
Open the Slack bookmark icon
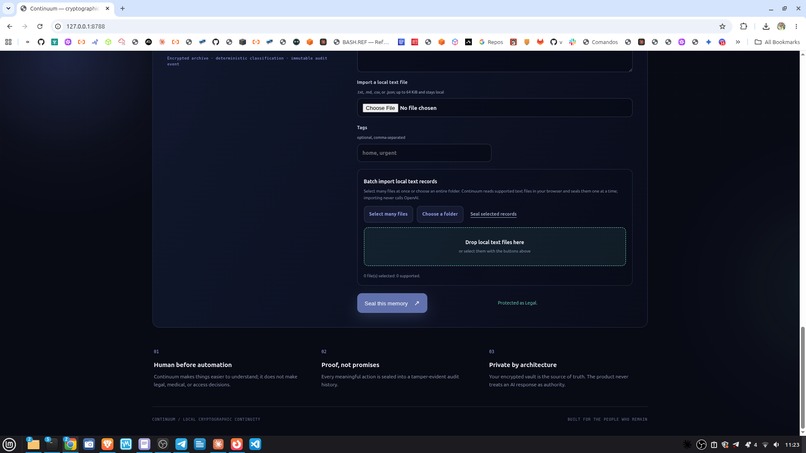tap(572, 42)
